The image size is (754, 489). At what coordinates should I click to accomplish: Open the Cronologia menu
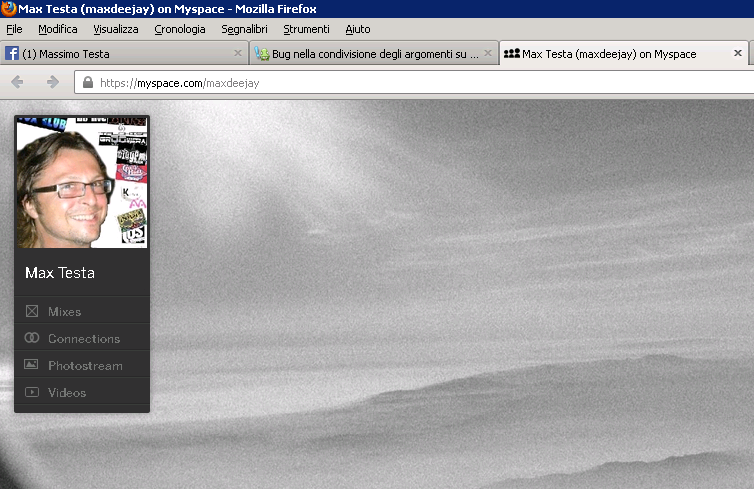(x=180, y=29)
